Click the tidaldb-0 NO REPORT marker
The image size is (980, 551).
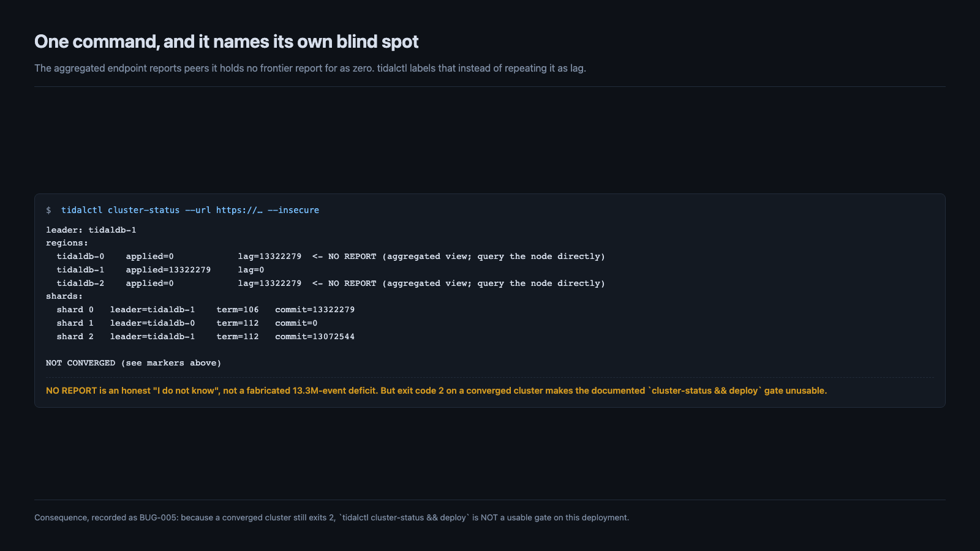coord(459,257)
